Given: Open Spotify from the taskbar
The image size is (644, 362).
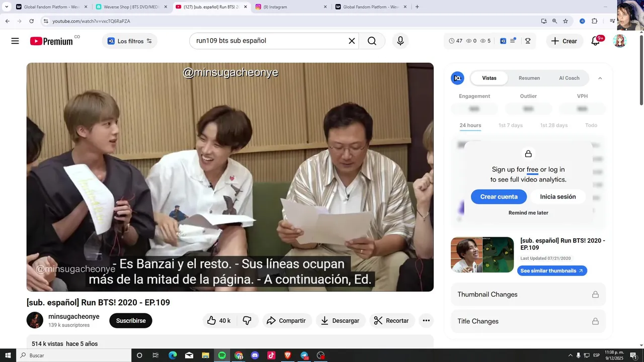Looking at the screenshot, I should (x=222, y=355).
